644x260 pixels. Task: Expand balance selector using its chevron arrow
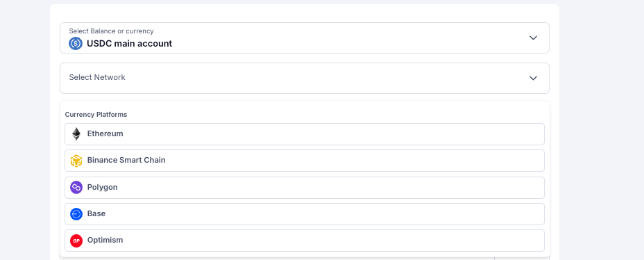(533, 38)
